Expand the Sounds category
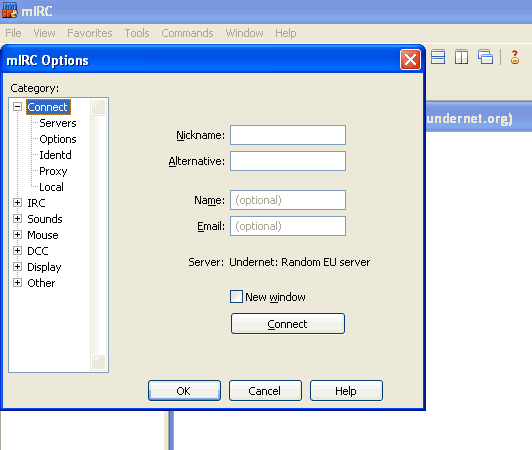 (17, 219)
